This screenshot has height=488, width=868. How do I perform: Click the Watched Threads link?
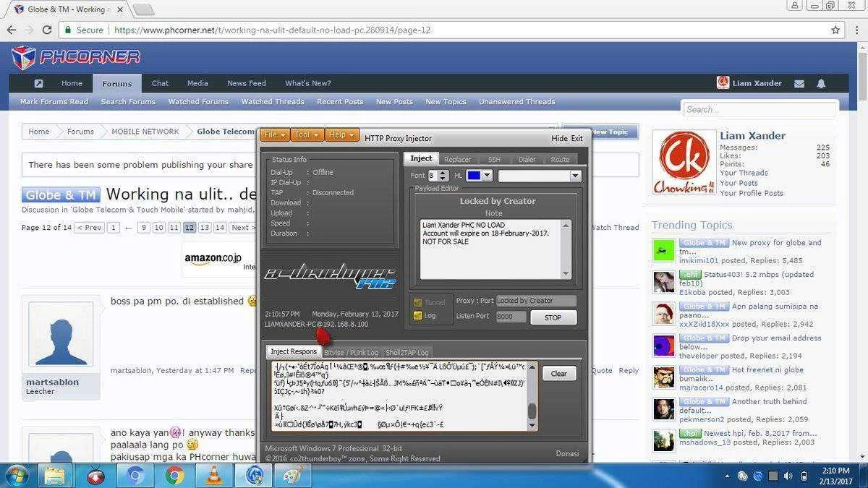273,102
